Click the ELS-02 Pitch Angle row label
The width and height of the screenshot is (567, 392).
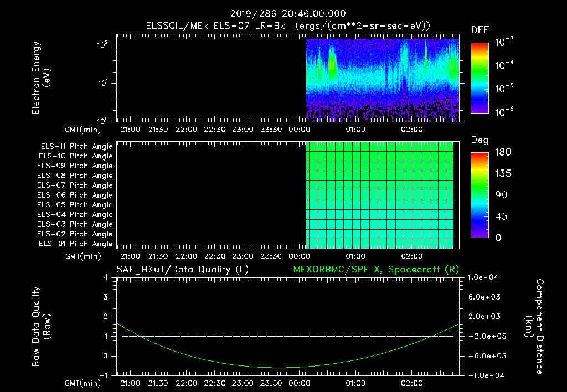click(75, 234)
